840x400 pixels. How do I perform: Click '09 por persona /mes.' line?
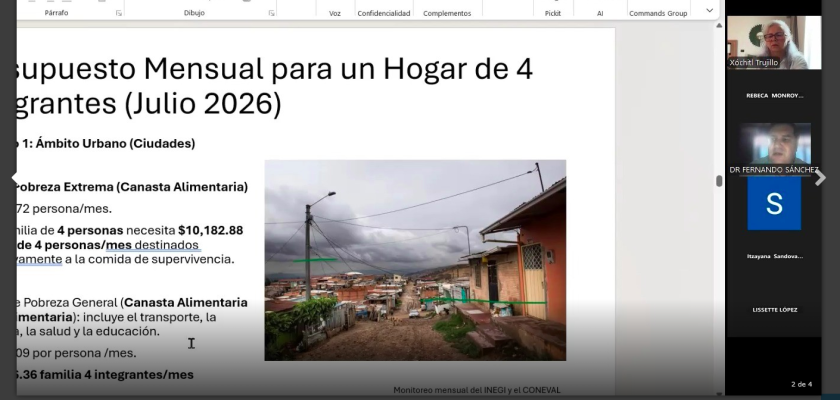point(76,353)
